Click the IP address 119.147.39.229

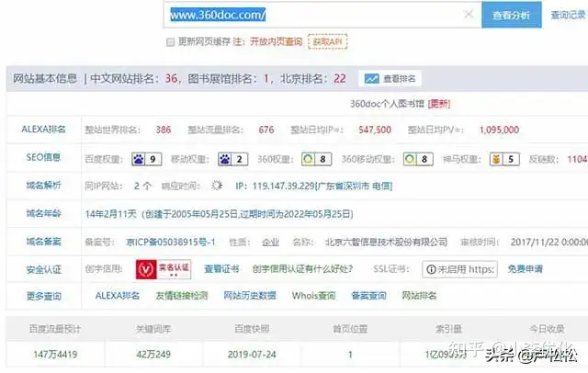tap(284, 186)
